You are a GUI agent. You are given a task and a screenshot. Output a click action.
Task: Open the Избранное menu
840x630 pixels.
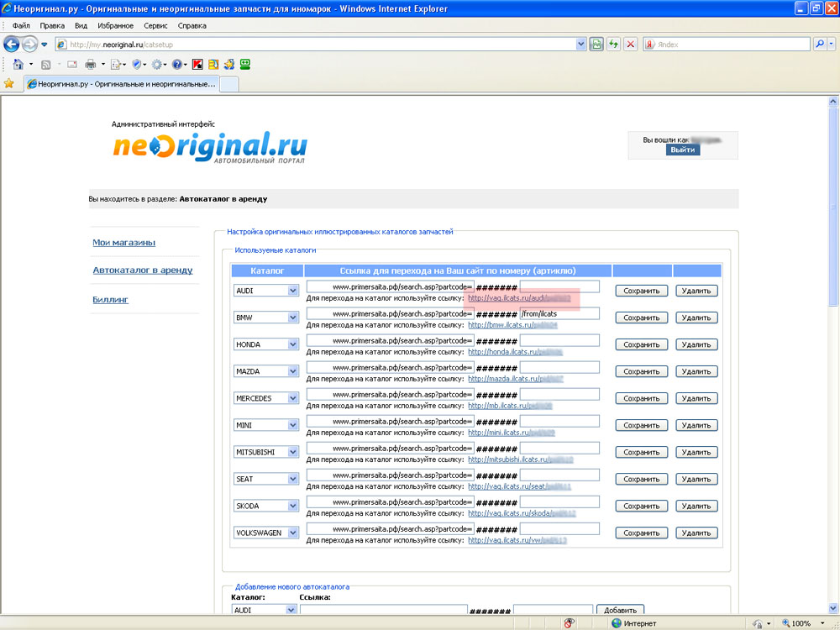coord(115,26)
